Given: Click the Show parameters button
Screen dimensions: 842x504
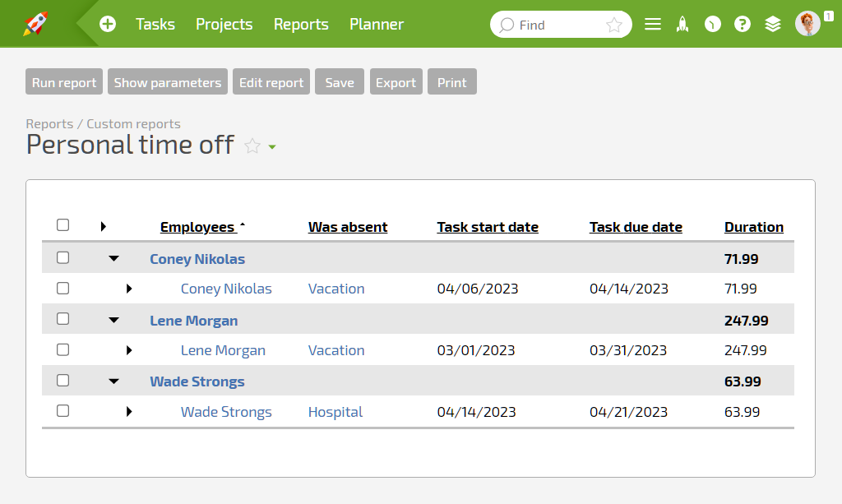Looking at the screenshot, I should (168, 81).
